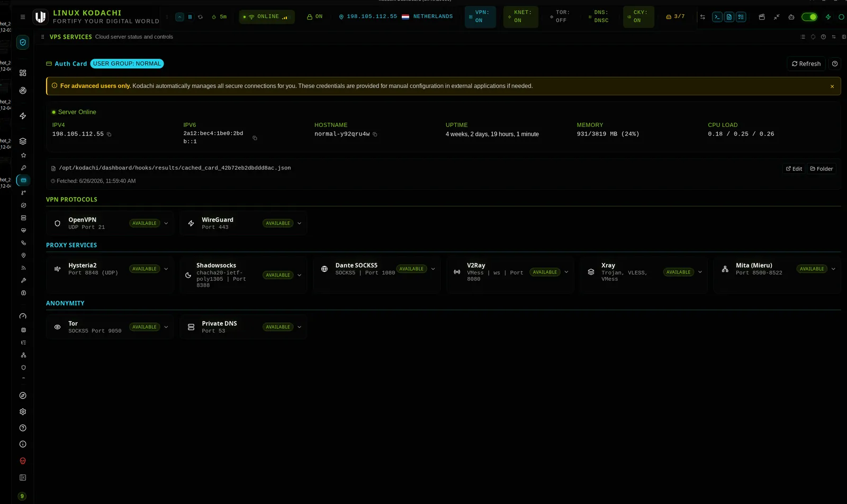Copy the hostname normal-y92qru4w
The width and height of the screenshot is (847, 504).
[375, 134]
